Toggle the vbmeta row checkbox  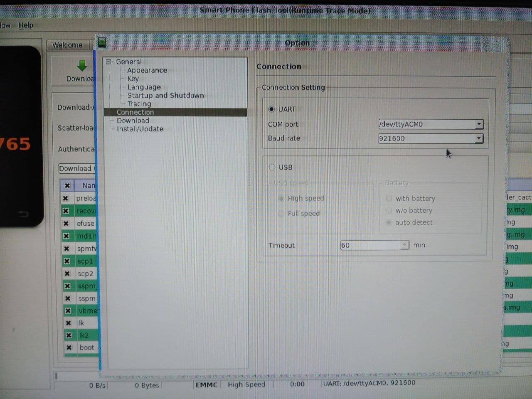click(68, 310)
